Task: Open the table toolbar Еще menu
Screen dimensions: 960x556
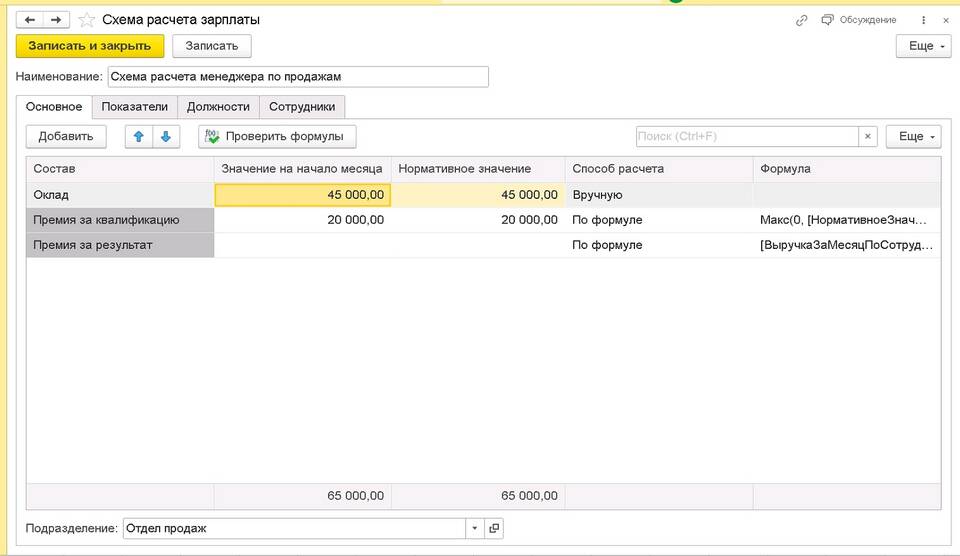Action: point(913,137)
